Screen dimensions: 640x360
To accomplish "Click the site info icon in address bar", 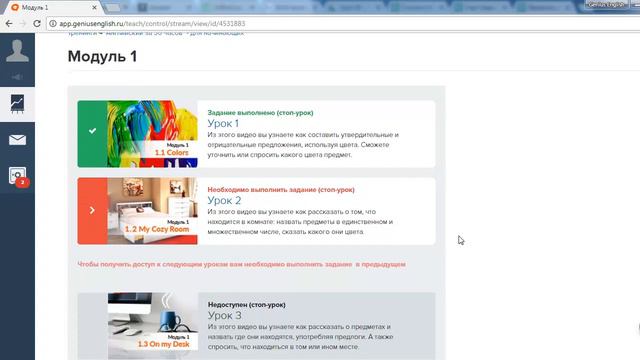I will click(x=53, y=24).
